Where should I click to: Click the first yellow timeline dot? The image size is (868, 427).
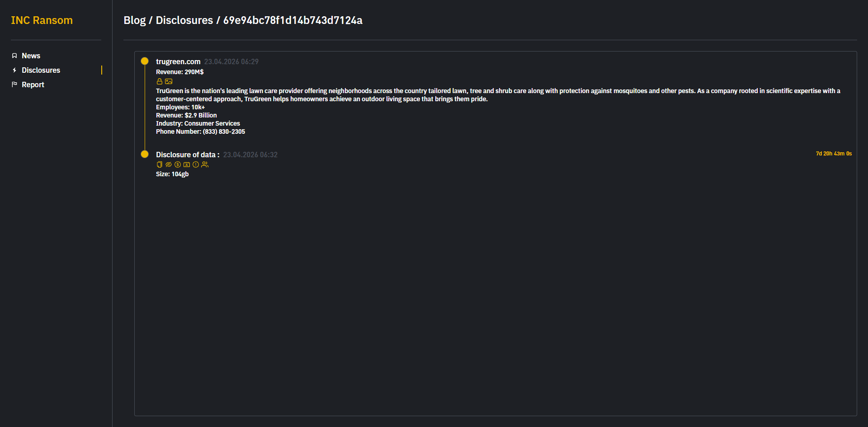145,61
